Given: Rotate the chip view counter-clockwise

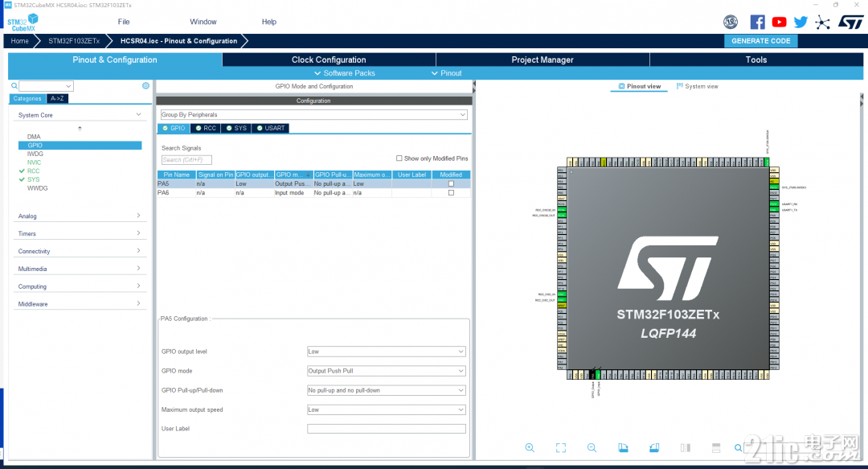Looking at the screenshot, I should point(653,448).
